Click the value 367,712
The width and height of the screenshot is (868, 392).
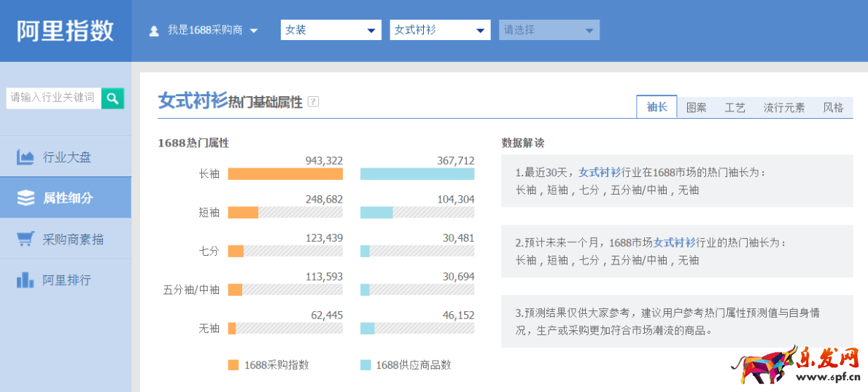[456, 160]
